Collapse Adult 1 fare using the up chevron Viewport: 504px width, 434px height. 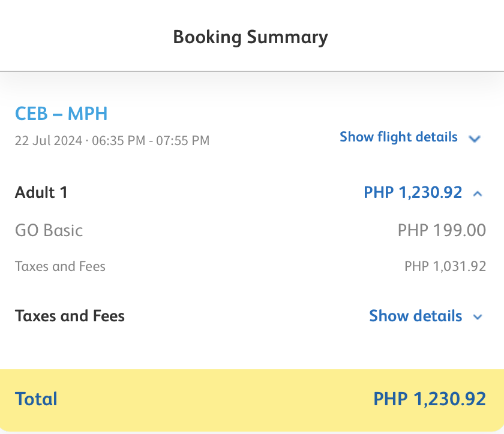pyautogui.click(x=478, y=193)
